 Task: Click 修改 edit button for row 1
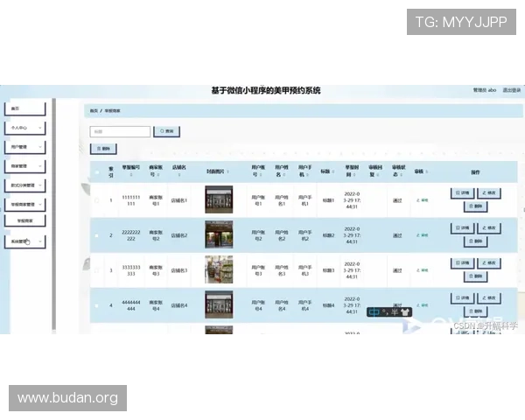tap(488, 192)
